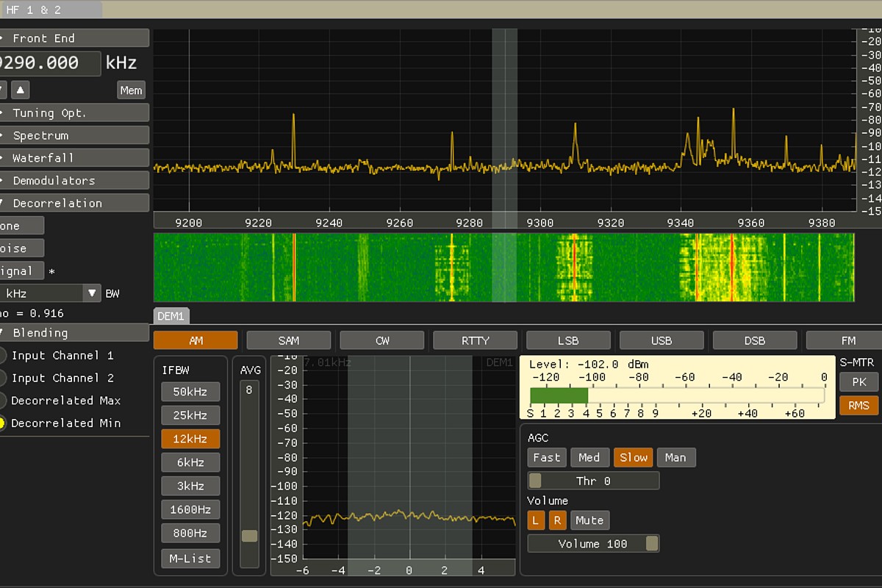Open the Mem memory button
Image resolution: width=882 pixels, height=588 pixels.
[131, 90]
